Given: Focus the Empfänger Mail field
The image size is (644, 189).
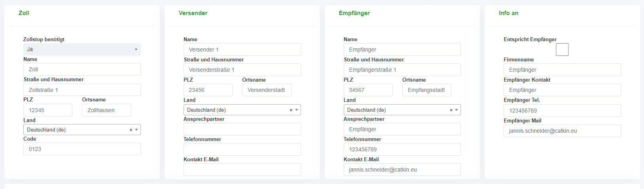Looking at the screenshot, I should [562, 131].
